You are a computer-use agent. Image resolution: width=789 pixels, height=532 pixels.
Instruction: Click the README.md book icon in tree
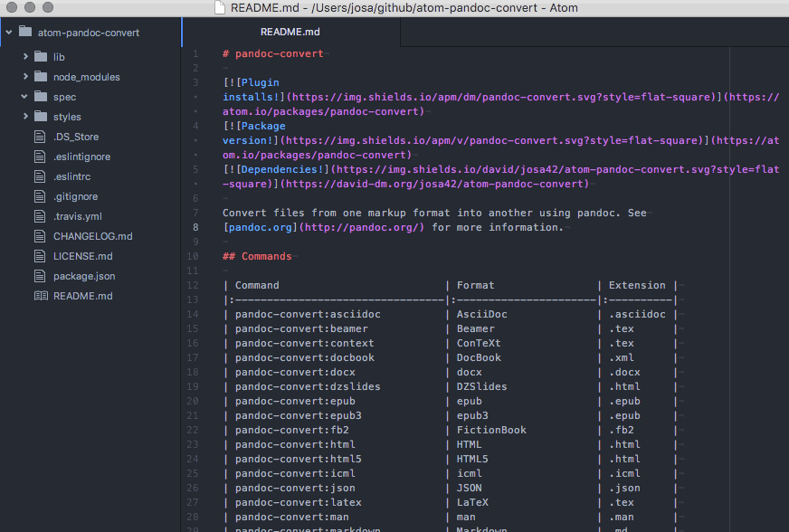click(x=41, y=296)
